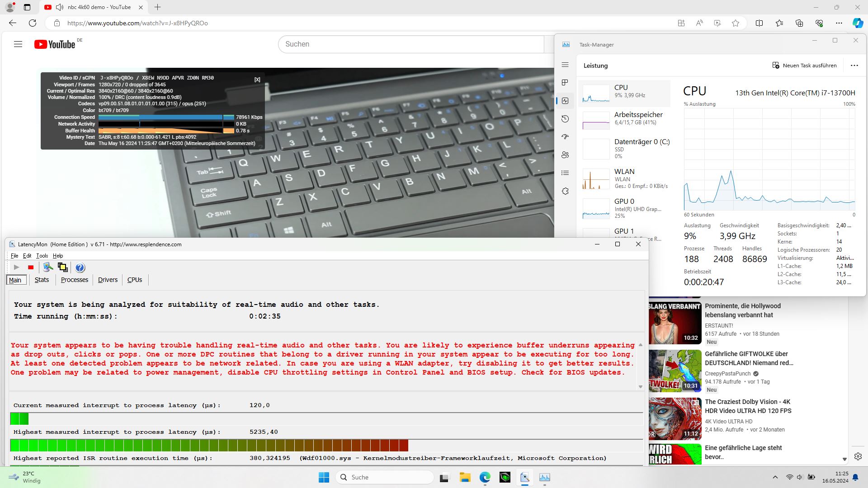Open the Tools menu in LatencyMon

42,256
